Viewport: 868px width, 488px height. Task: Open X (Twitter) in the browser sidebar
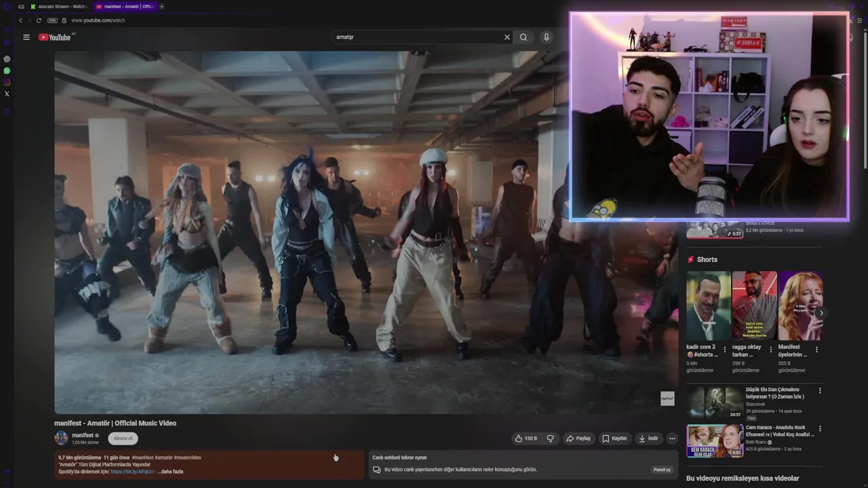click(7, 94)
